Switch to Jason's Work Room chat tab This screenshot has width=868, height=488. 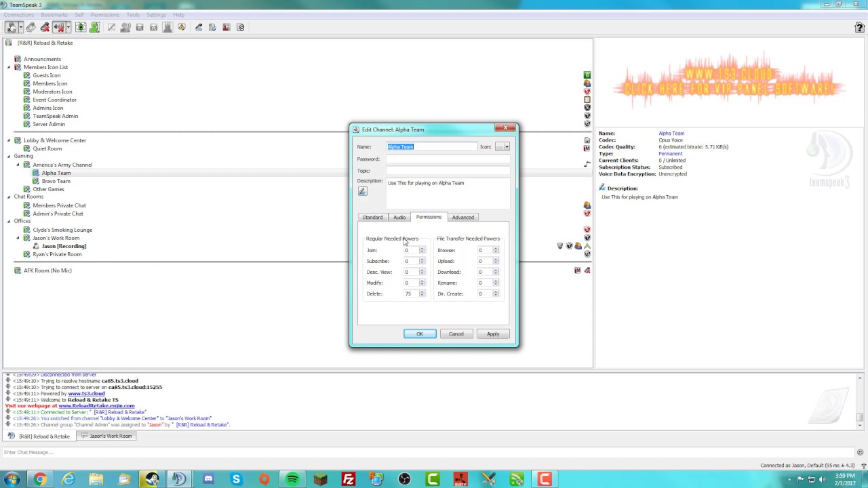[x=106, y=436]
